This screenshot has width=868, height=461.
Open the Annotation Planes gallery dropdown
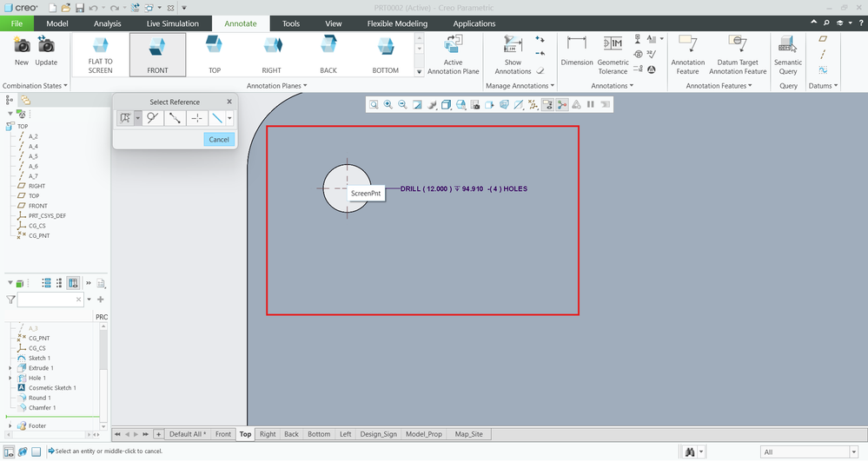coord(420,72)
